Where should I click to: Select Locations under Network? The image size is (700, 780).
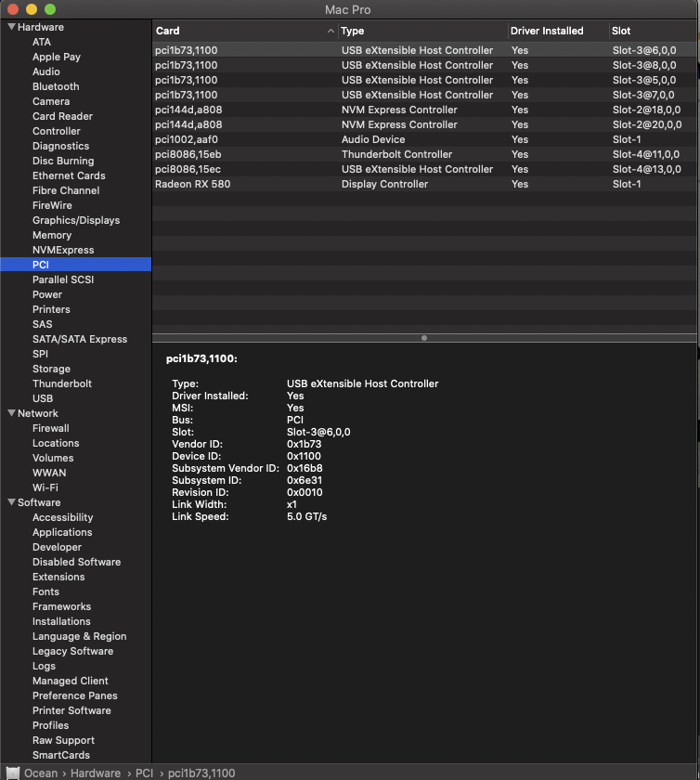(x=56, y=443)
